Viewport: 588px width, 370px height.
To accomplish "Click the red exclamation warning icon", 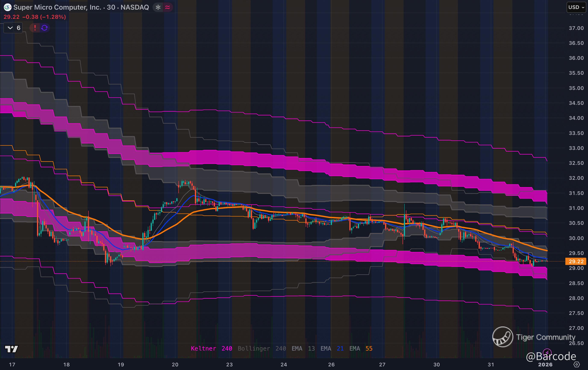I will tap(35, 28).
